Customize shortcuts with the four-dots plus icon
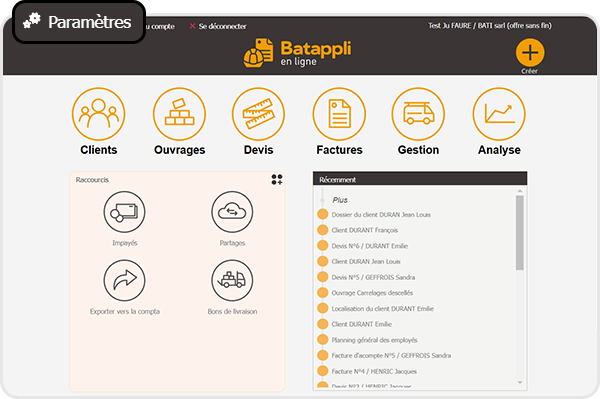600x399 pixels. click(277, 179)
